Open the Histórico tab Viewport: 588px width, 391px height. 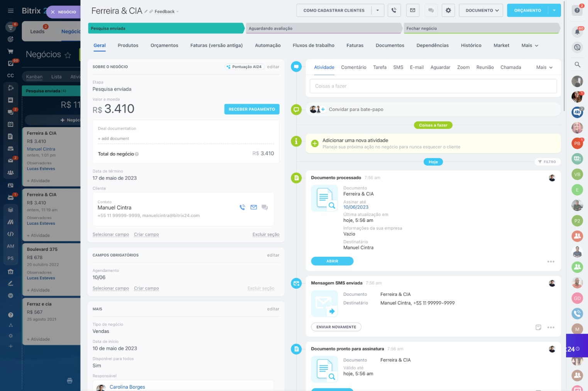tap(471, 46)
